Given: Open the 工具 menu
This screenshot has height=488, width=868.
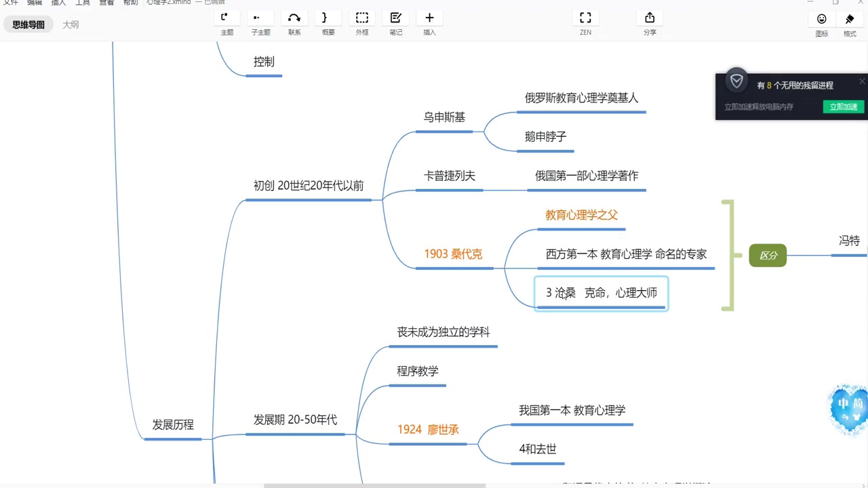Looking at the screenshot, I should [83, 3].
